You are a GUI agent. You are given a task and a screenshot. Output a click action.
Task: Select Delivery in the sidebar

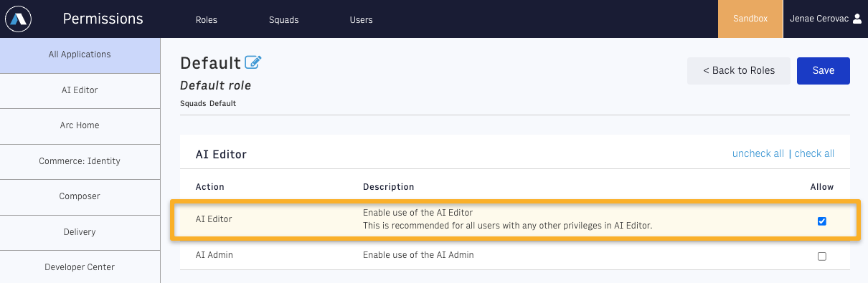tap(80, 232)
